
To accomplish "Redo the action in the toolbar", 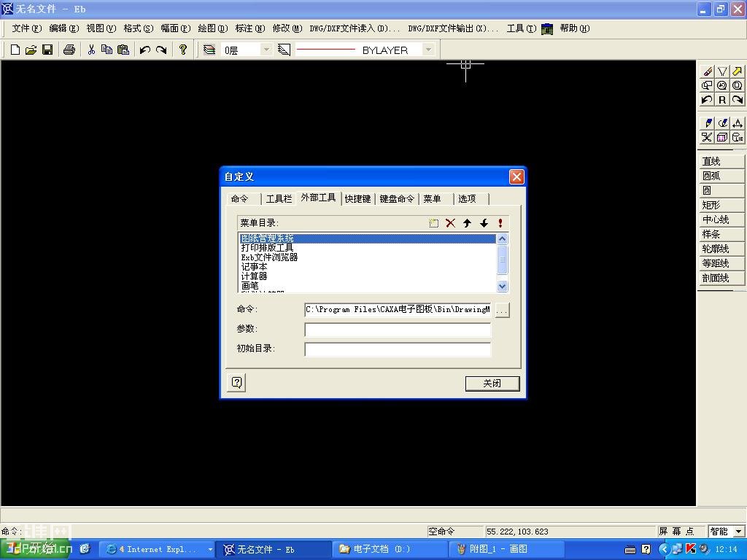I will point(161,50).
